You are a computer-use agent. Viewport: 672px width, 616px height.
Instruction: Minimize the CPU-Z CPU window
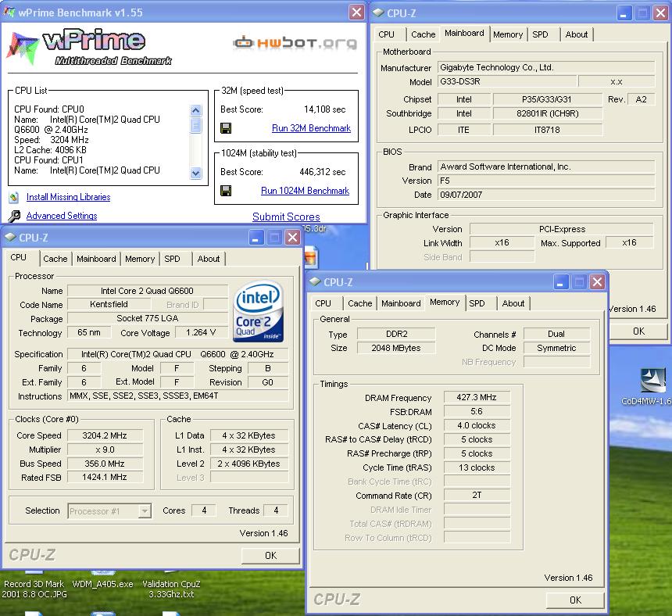coord(256,238)
